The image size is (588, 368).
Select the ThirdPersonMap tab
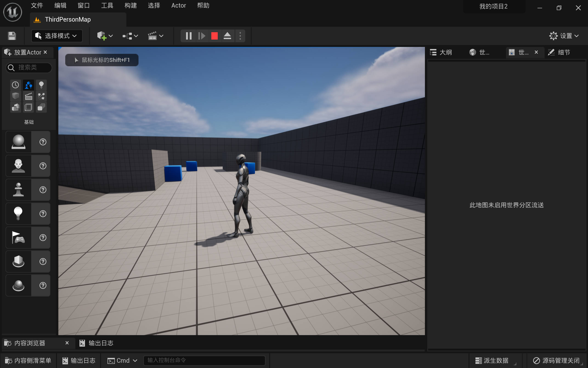[x=78, y=20]
